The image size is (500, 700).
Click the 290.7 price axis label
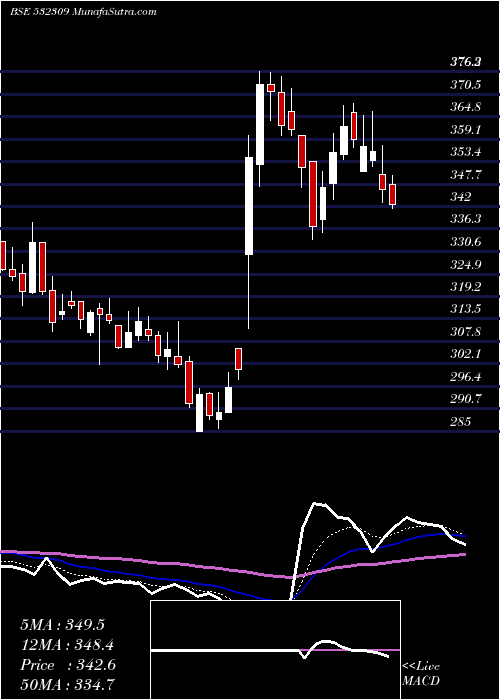click(466, 399)
